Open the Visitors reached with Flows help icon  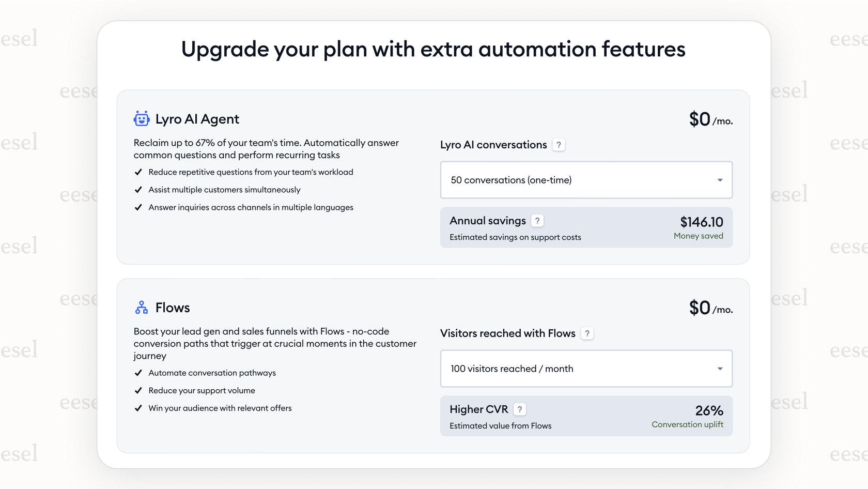click(587, 333)
